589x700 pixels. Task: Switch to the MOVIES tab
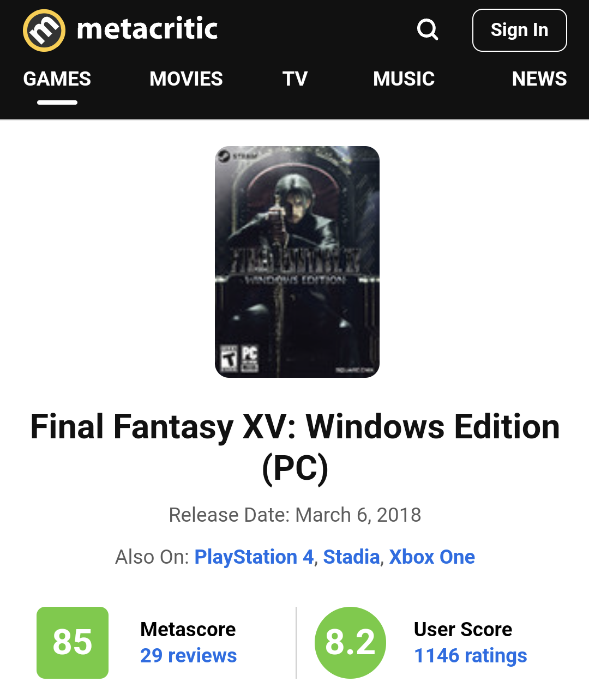point(186,79)
